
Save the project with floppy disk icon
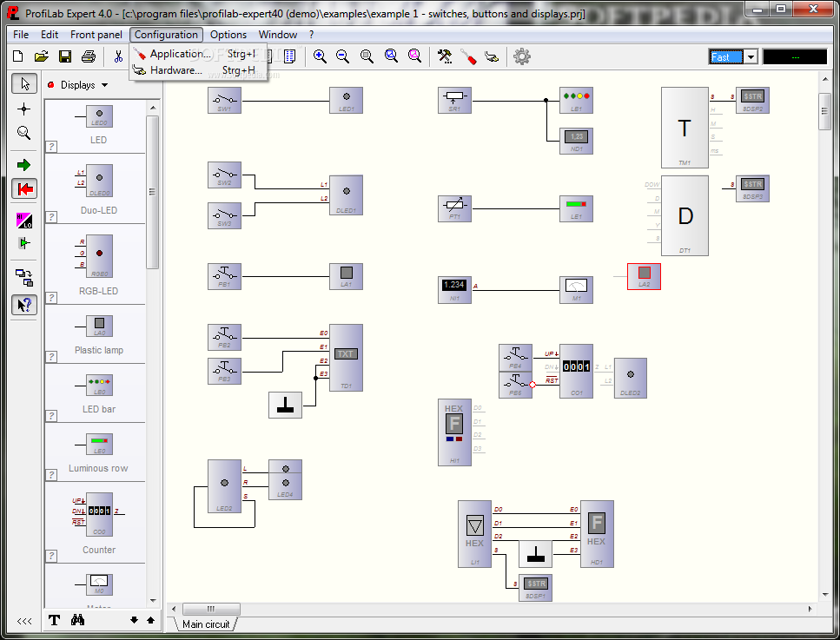pos(65,56)
